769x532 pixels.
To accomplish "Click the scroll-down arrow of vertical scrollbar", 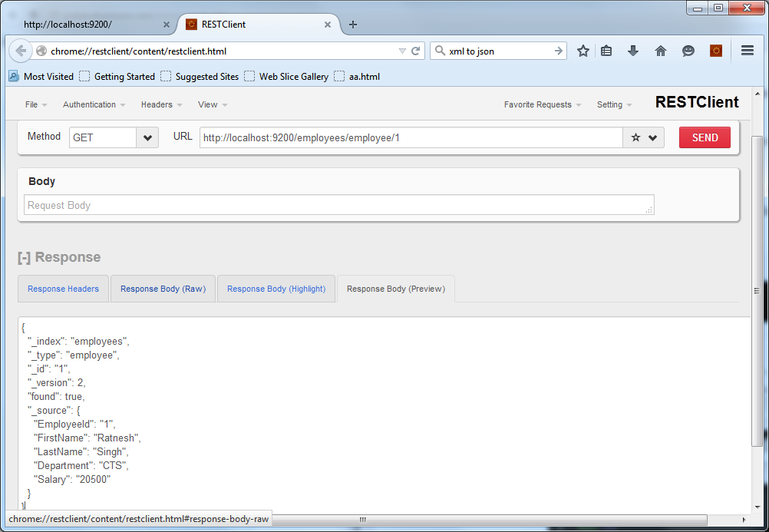I will coord(757,507).
